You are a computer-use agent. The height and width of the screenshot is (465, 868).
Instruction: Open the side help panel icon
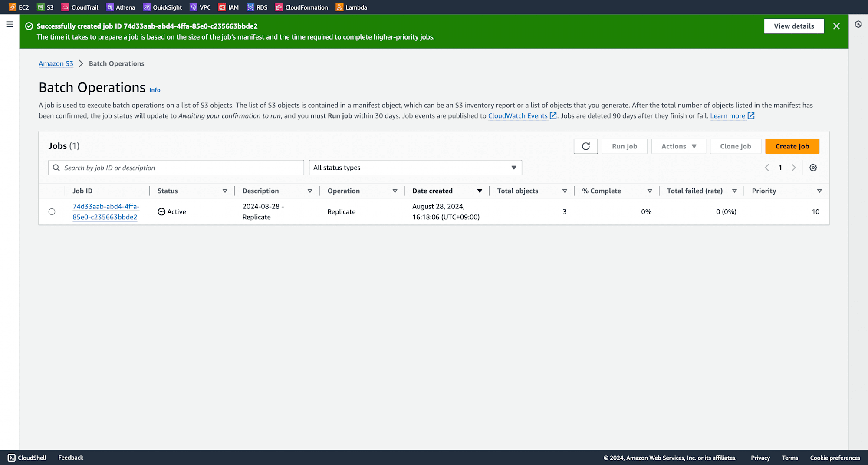click(858, 24)
